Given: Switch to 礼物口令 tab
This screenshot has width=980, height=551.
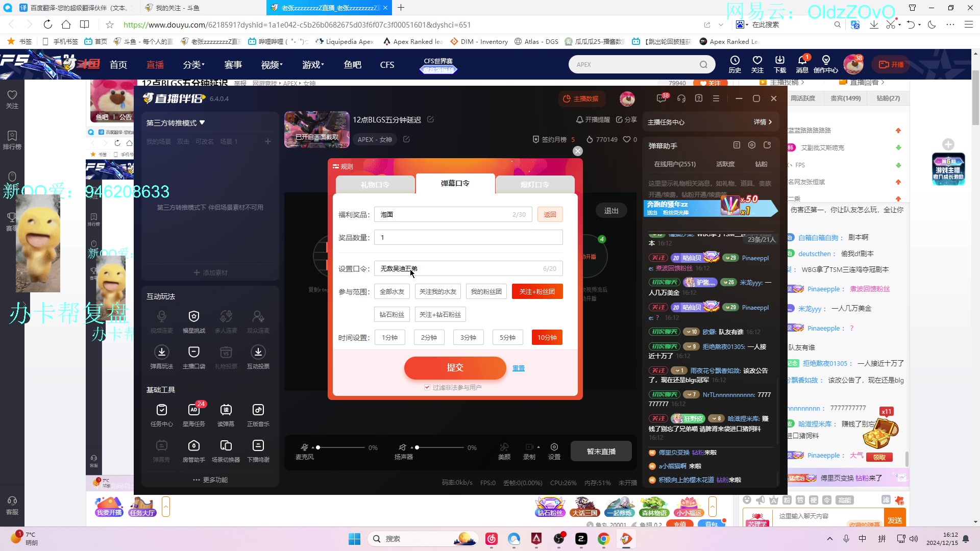Looking at the screenshot, I should coord(374,183).
